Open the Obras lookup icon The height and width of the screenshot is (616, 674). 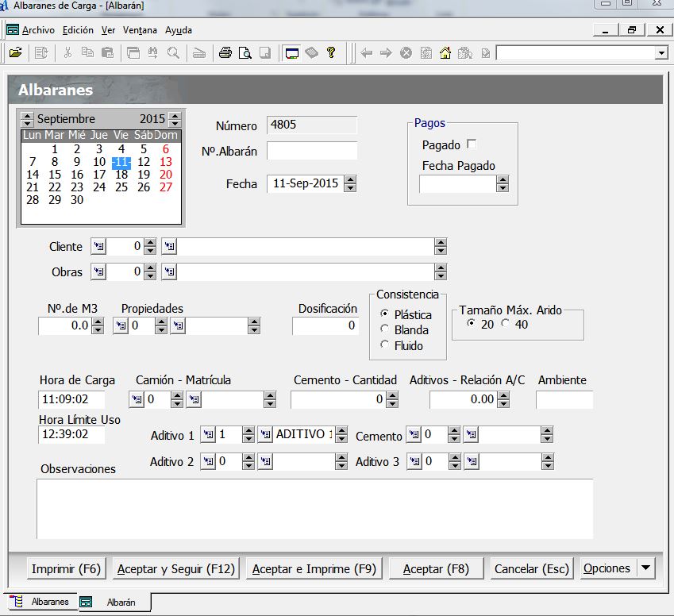tap(98, 272)
